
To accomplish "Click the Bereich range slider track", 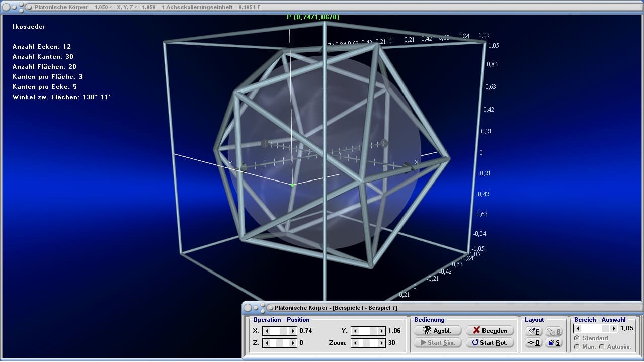I will point(596,328).
